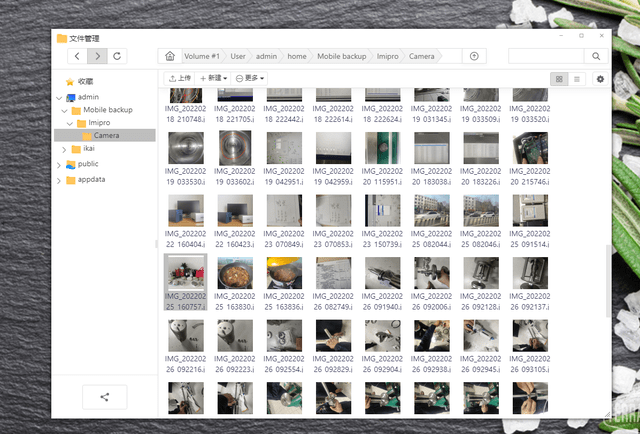640x434 pixels.
Task: Click in the search input field
Action: point(546,57)
